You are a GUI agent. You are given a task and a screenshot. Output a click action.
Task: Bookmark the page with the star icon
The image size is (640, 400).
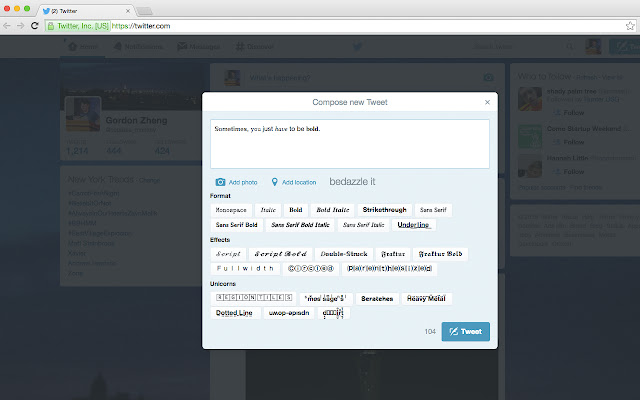630,26
